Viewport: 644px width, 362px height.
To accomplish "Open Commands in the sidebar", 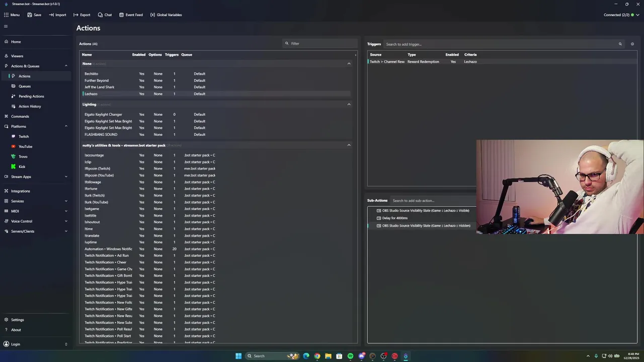I will tap(36, 116).
